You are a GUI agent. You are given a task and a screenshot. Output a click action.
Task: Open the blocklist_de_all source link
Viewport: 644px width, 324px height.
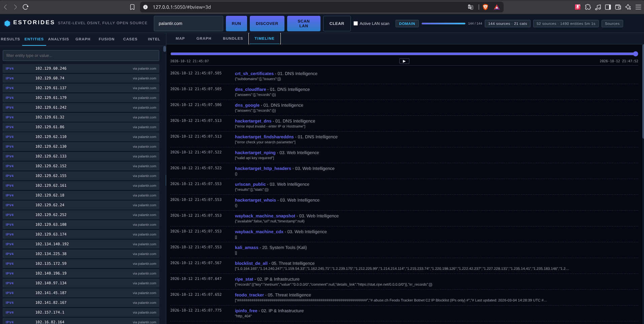pos(251,263)
